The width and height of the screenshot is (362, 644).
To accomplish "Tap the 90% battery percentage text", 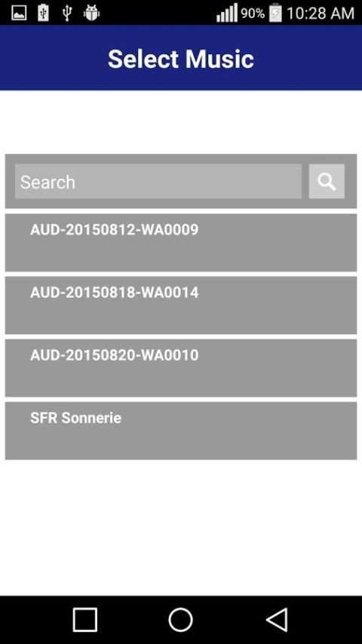I will pyautogui.click(x=253, y=13).
